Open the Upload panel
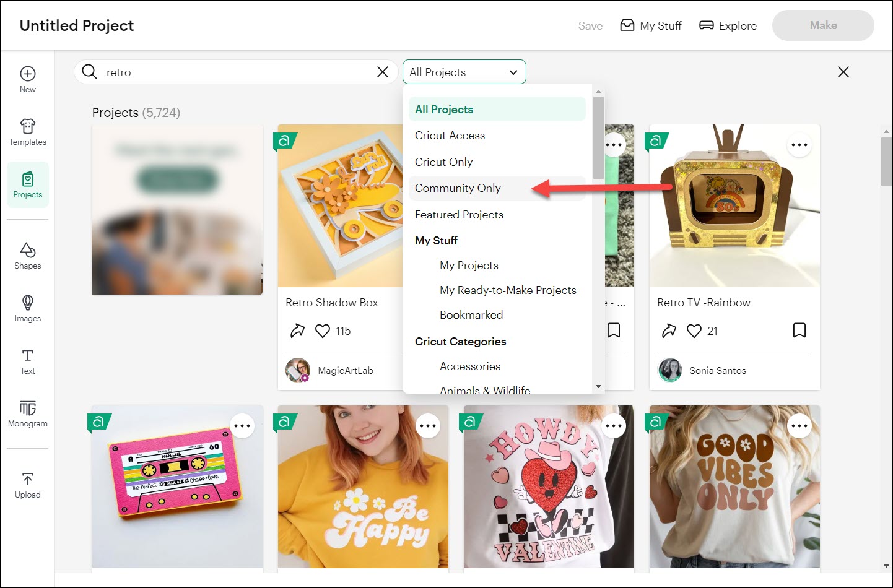The width and height of the screenshot is (893, 588). click(27, 485)
